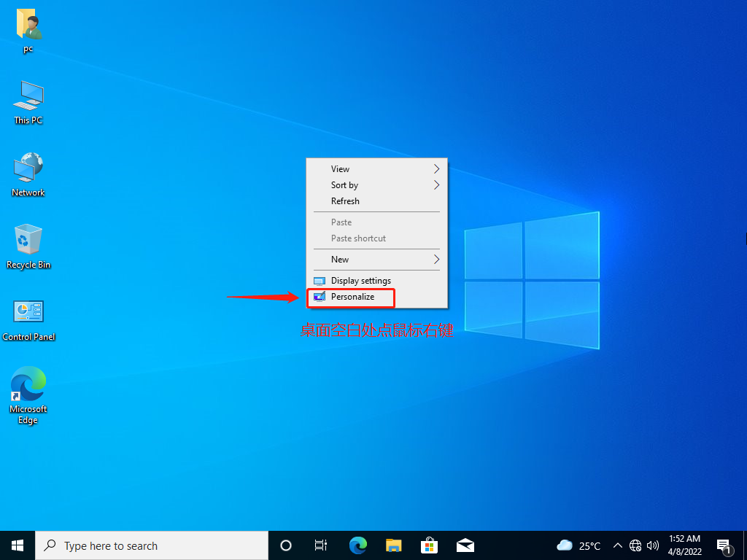Select Personalize from the context menu

[352, 297]
